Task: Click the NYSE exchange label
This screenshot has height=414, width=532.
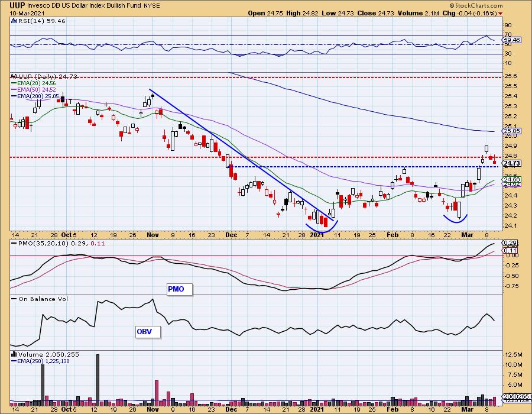Action: [151, 5]
